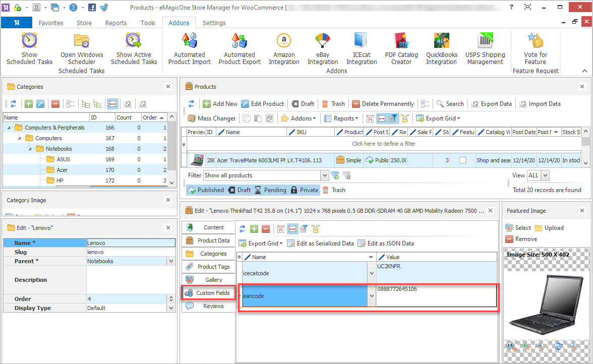Click laptop featured image thumbnail

[546, 305]
